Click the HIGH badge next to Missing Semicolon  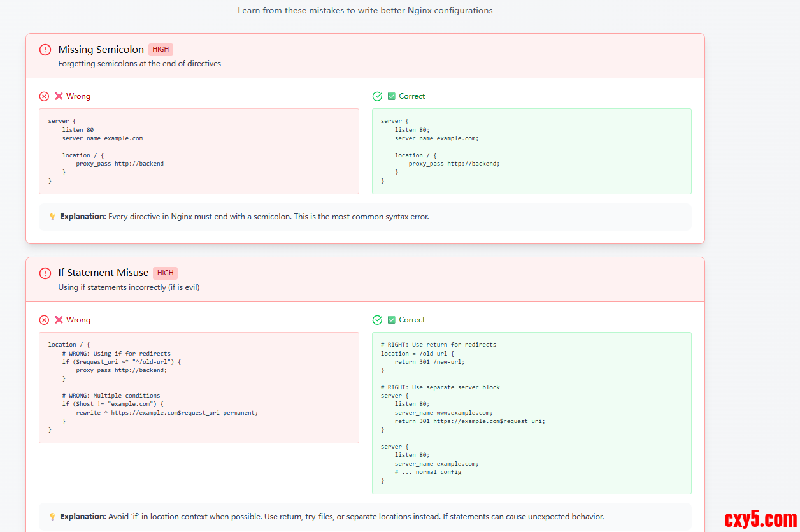pyautogui.click(x=161, y=50)
